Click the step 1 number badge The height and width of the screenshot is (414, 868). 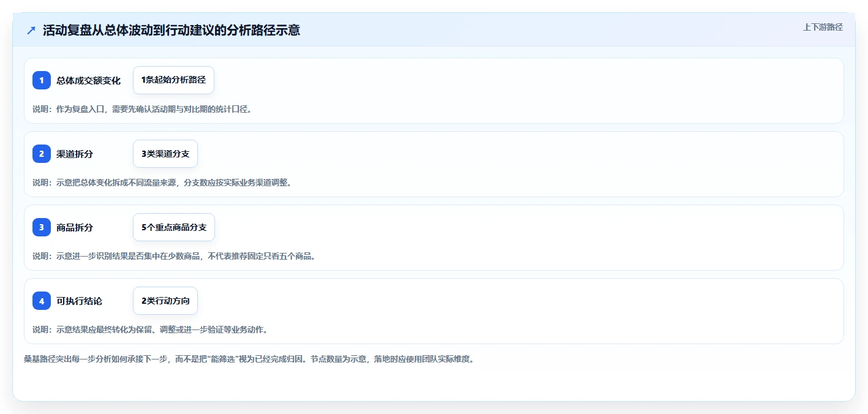[x=42, y=80]
